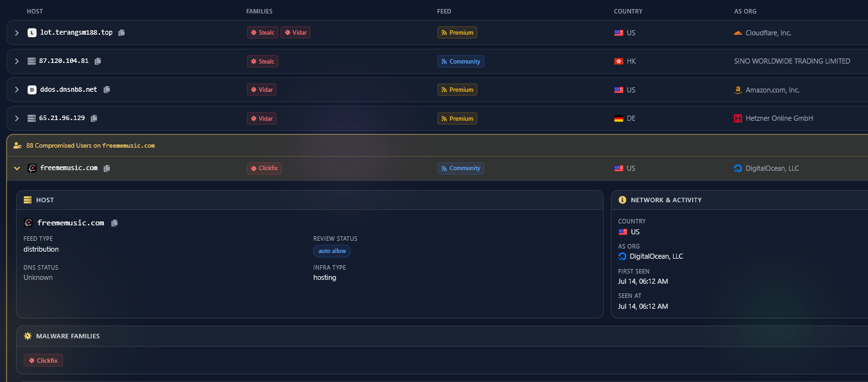This screenshot has height=382, width=868.
Task: Click the freememusic.com favicon in Host panel
Action: pyautogui.click(x=28, y=223)
